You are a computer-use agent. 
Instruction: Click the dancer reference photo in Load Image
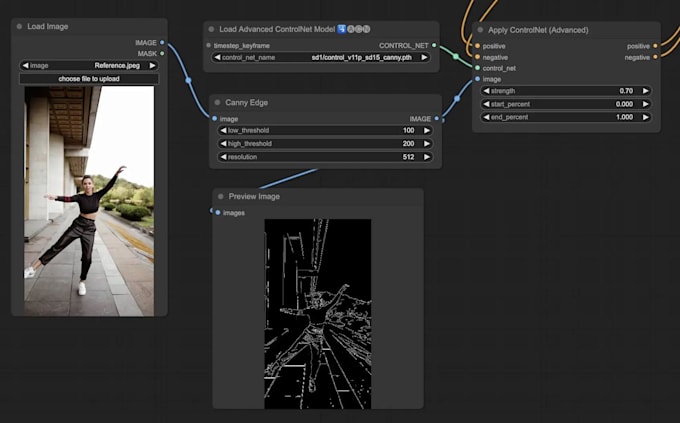coord(89,201)
